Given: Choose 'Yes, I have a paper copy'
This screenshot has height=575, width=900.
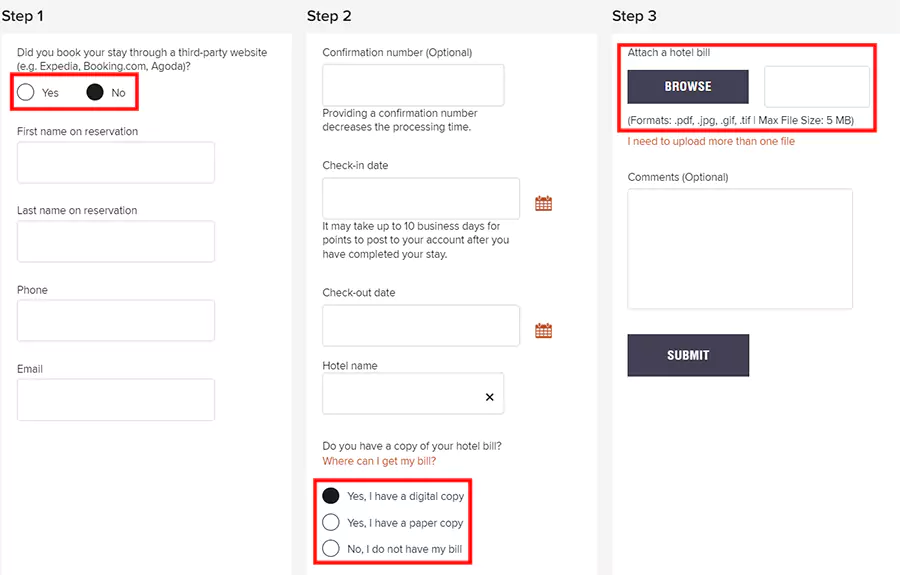Looking at the screenshot, I should point(331,522).
